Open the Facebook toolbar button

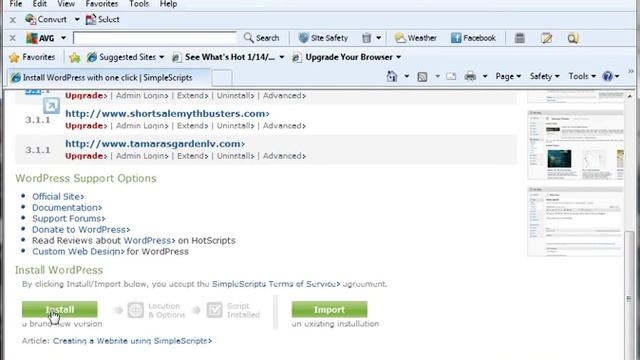(x=473, y=38)
